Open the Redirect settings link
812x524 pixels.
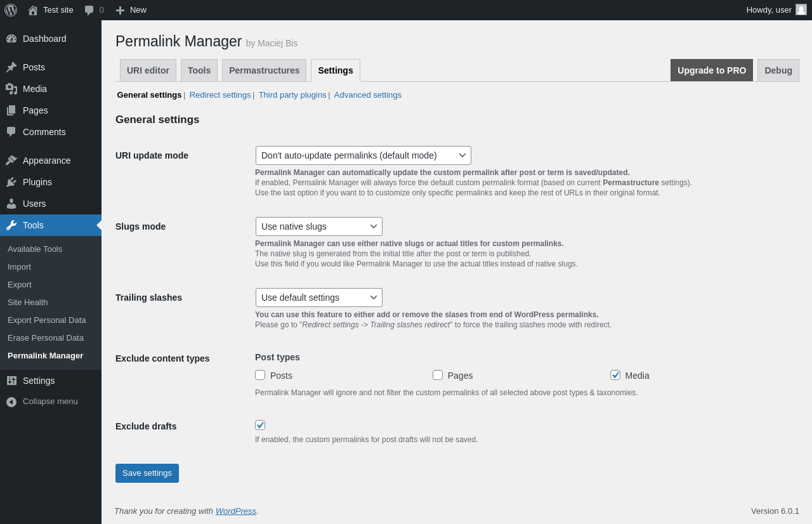[x=220, y=95]
